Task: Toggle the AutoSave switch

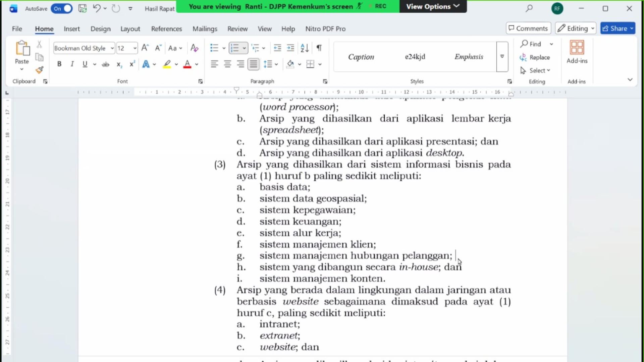Action: coord(62,9)
